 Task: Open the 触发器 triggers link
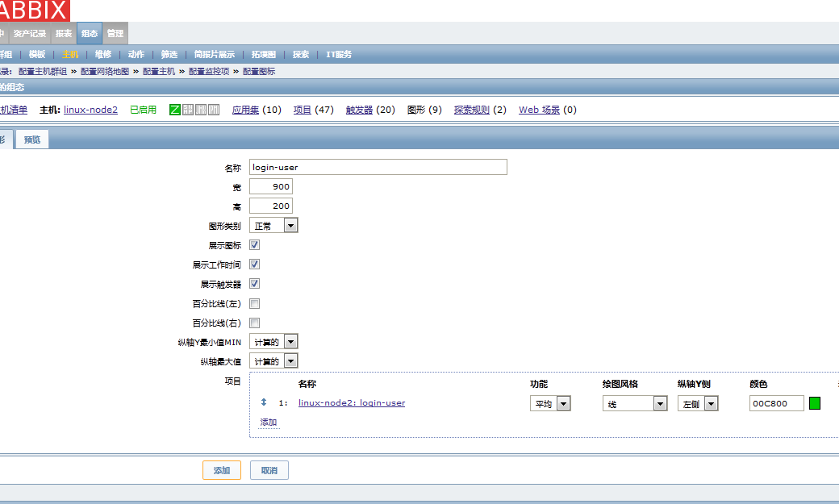click(359, 110)
